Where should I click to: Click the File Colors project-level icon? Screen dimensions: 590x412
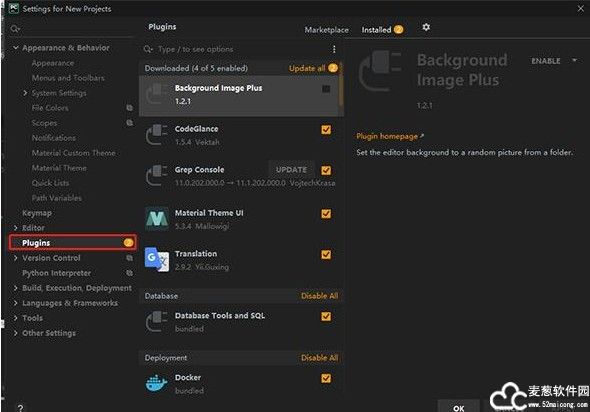[129, 108]
